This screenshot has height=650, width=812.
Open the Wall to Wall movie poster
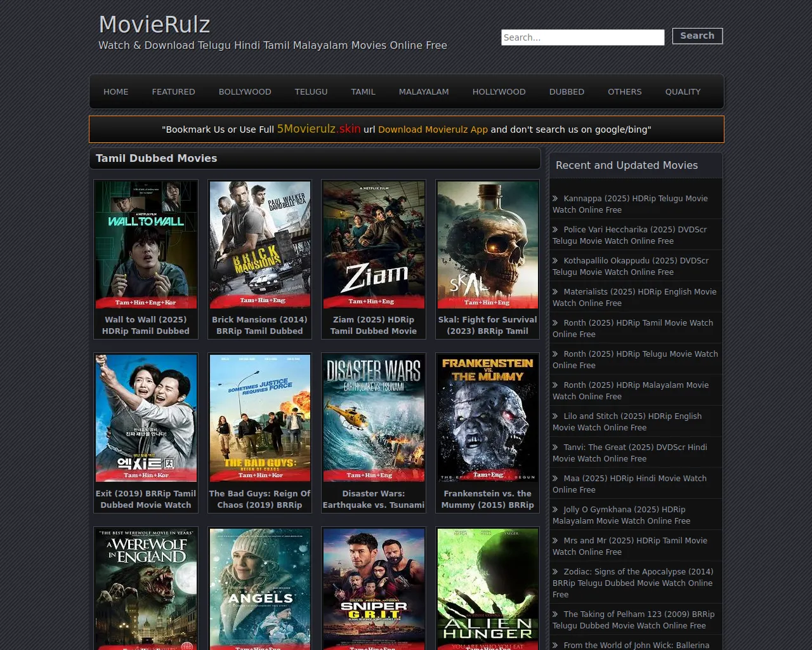146,245
